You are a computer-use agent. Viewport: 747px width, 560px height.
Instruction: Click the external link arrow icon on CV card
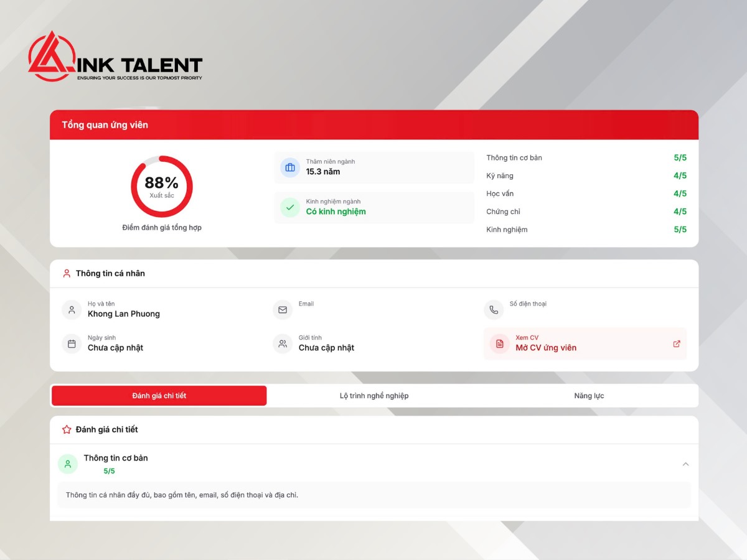[x=677, y=343]
